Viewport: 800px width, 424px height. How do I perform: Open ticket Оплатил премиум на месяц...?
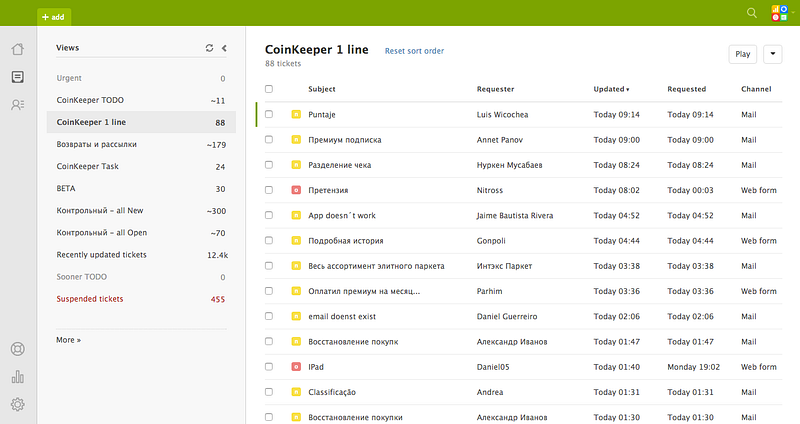364,291
